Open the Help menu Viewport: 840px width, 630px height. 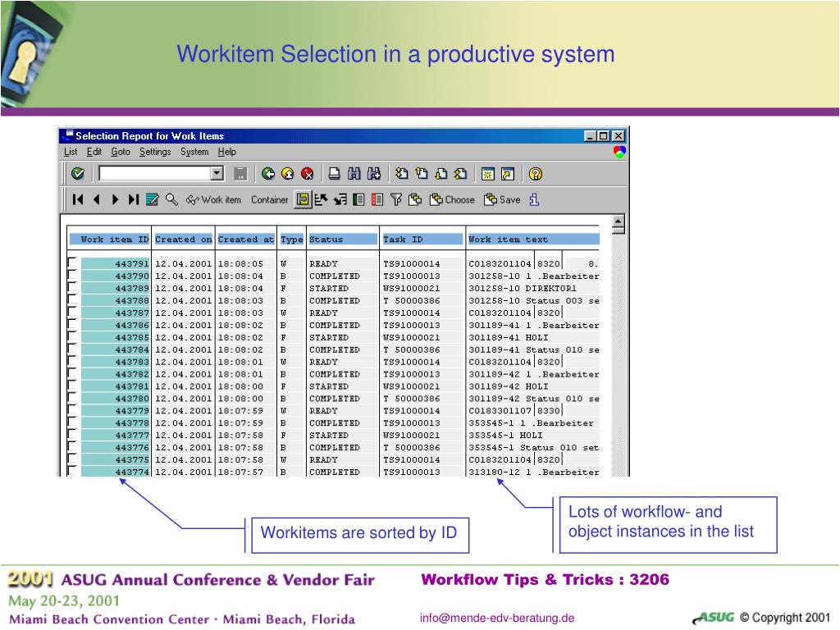tap(226, 152)
